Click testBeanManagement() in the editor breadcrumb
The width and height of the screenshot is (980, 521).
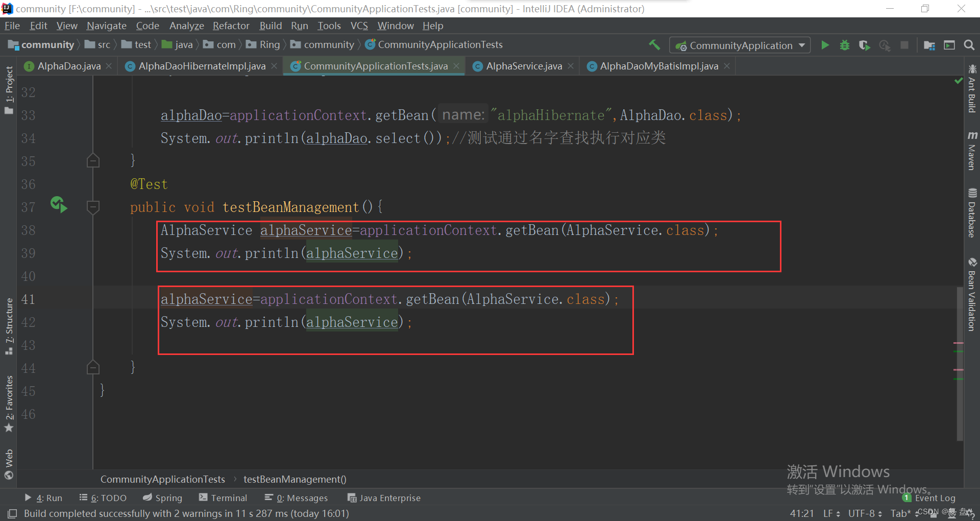coord(295,479)
